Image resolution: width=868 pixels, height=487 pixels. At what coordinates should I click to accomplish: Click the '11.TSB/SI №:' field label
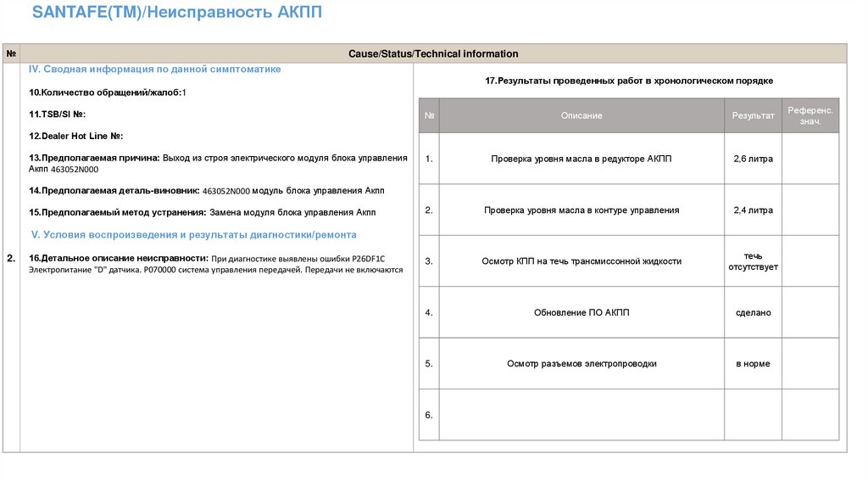57,115
